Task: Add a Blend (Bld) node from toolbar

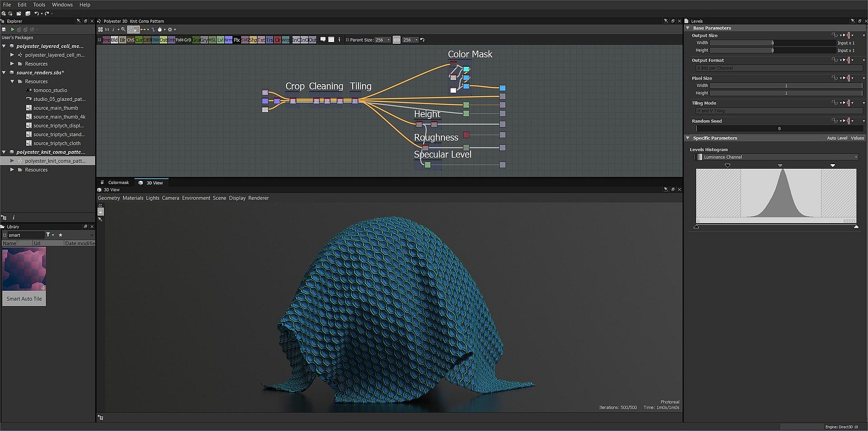Action: click(x=114, y=40)
